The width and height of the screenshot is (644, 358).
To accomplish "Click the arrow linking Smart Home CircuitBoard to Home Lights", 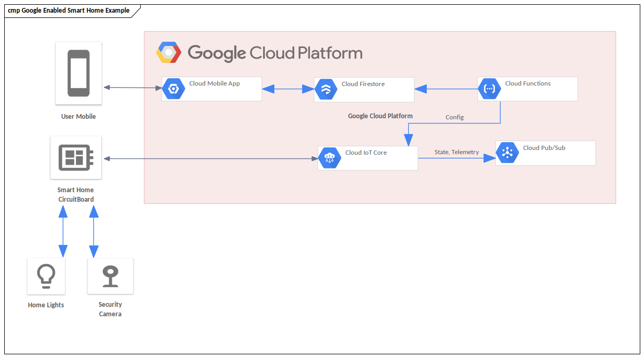I will click(x=63, y=231).
